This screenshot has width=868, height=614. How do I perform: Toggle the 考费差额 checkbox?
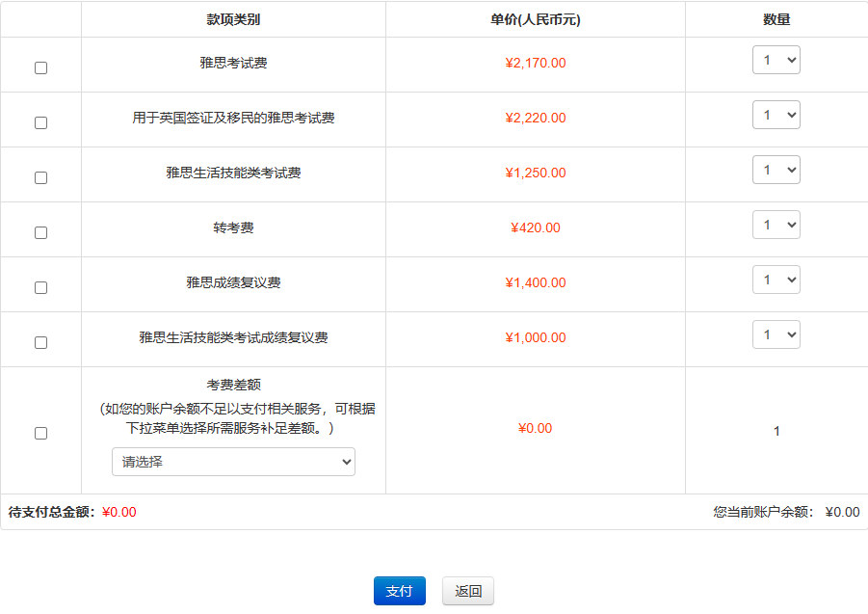pyautogui.click(x=41, y=433)
